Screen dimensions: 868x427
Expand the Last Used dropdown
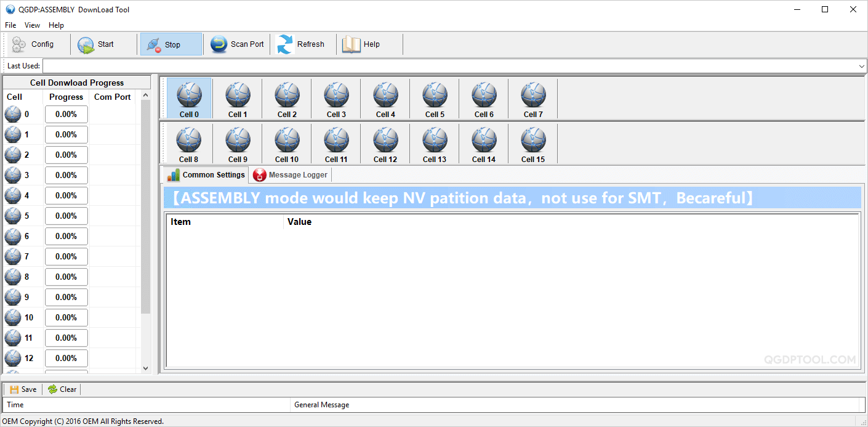pyautogui.click(x=861, y=66)
